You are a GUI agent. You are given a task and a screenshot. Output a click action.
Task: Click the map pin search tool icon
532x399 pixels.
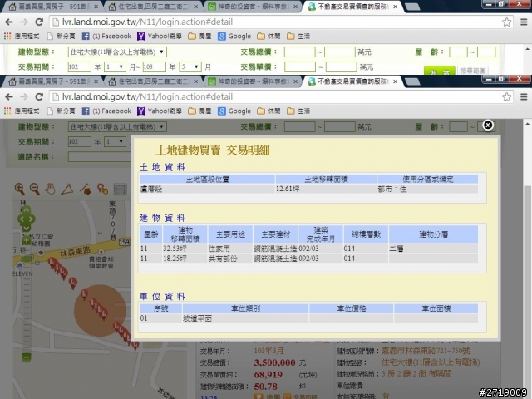[x=102, y=190]
